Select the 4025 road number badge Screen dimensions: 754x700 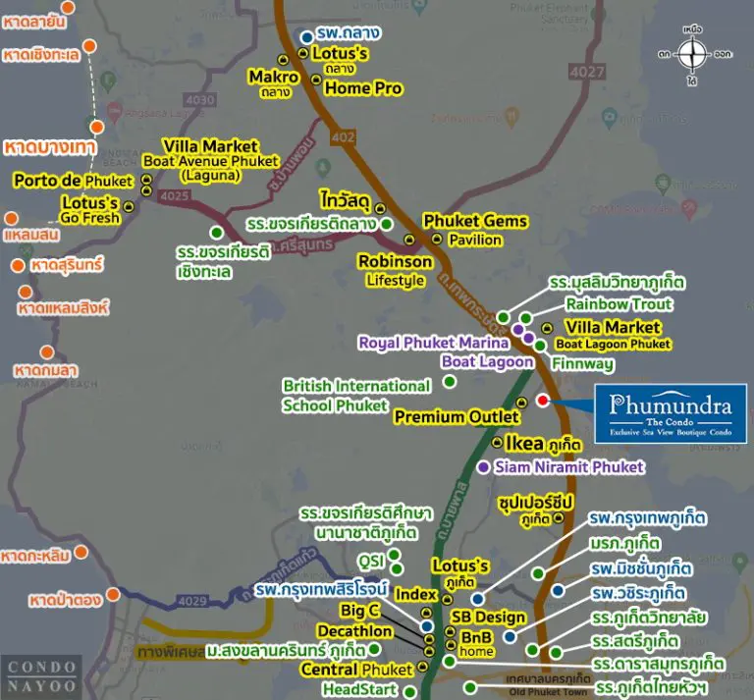click(x=175, y=196)
